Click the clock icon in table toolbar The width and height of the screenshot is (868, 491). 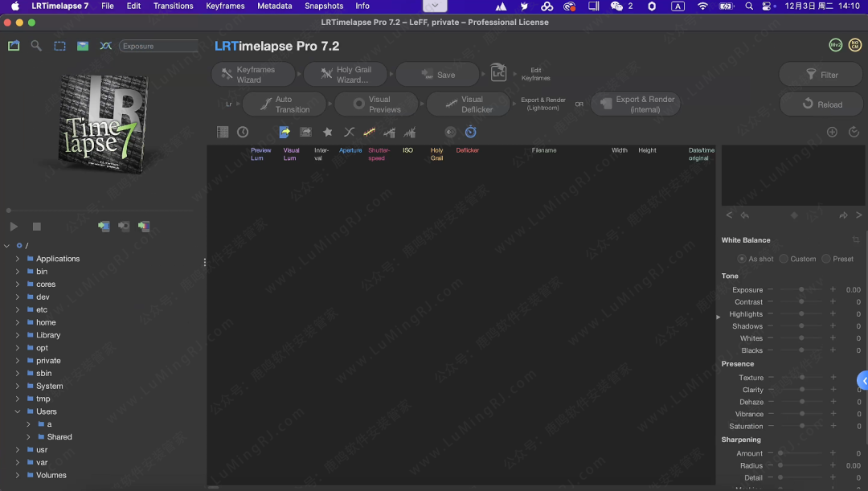(243, 132)
